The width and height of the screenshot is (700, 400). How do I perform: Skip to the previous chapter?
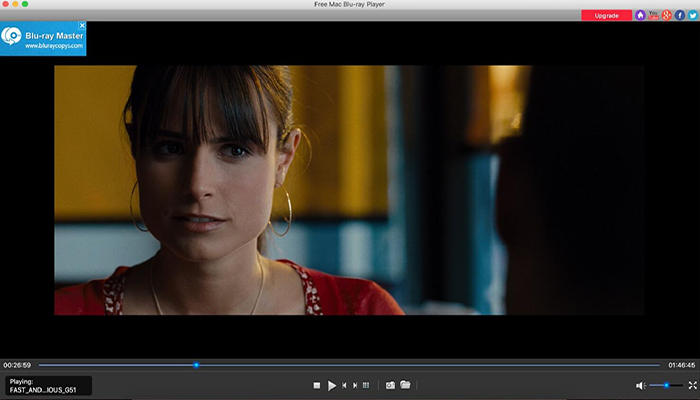344,385
